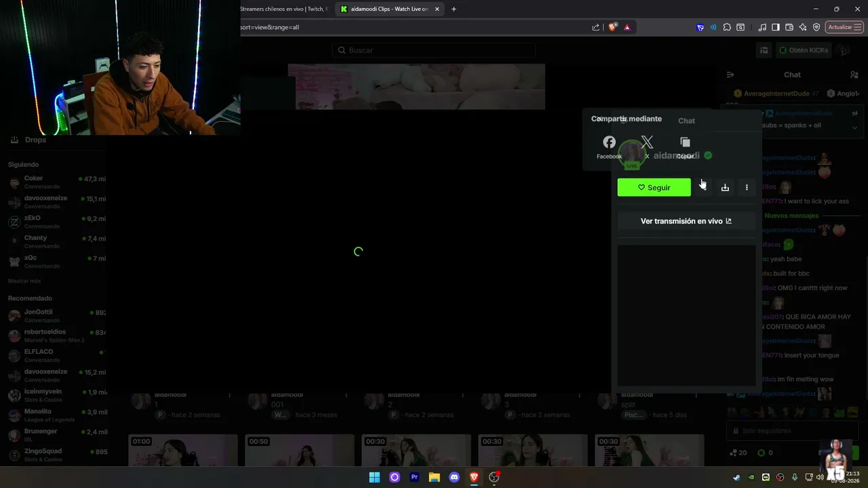Screen dimensions: 868x488
Task: Open the clip thumbnail marked 00:50
Action: tap(300, 451)
